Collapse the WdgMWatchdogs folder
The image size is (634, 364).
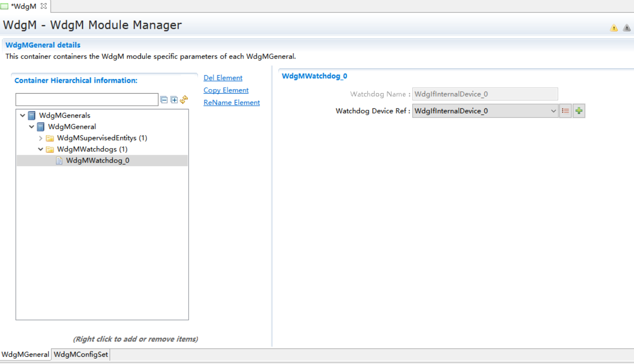41,149
